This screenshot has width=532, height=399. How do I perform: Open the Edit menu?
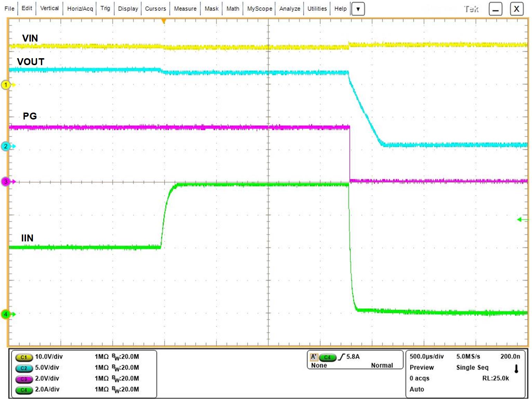tap(27, 8)
